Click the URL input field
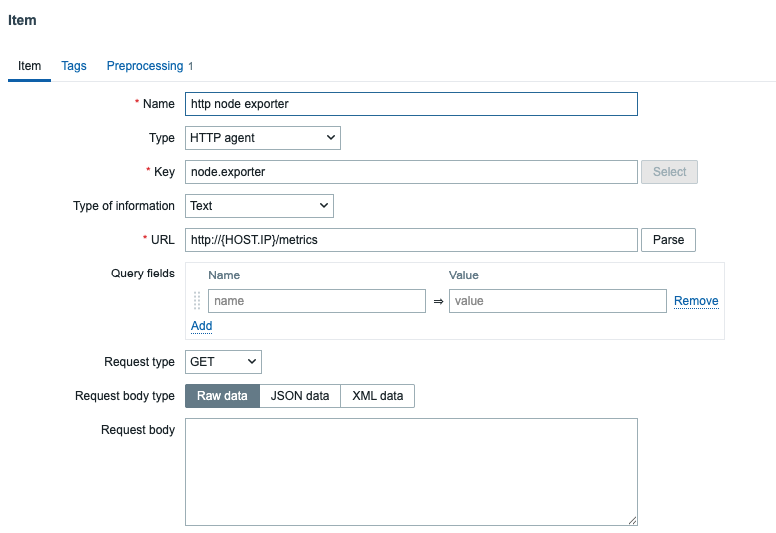This screenshot has width=776, height=533. click(411, 240)
